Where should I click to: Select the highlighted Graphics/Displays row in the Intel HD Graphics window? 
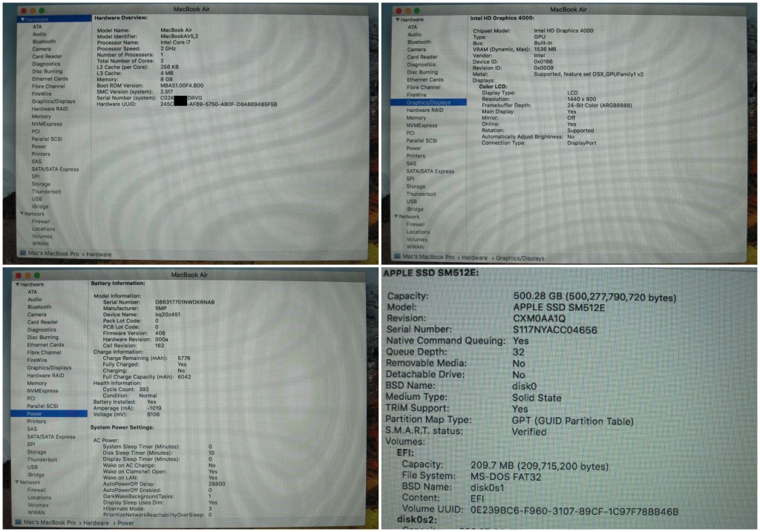[x=429, y=102]
